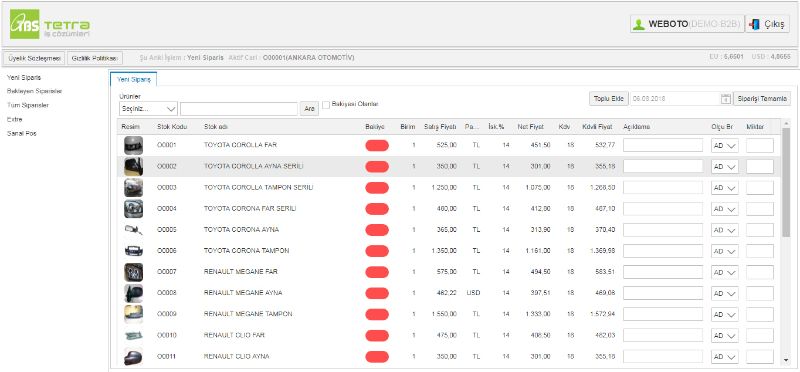This screenshot has width=800, height=372.
Task: Expand the Ürünler Seçiniz dropdown
Action: (x=148, y=109)
